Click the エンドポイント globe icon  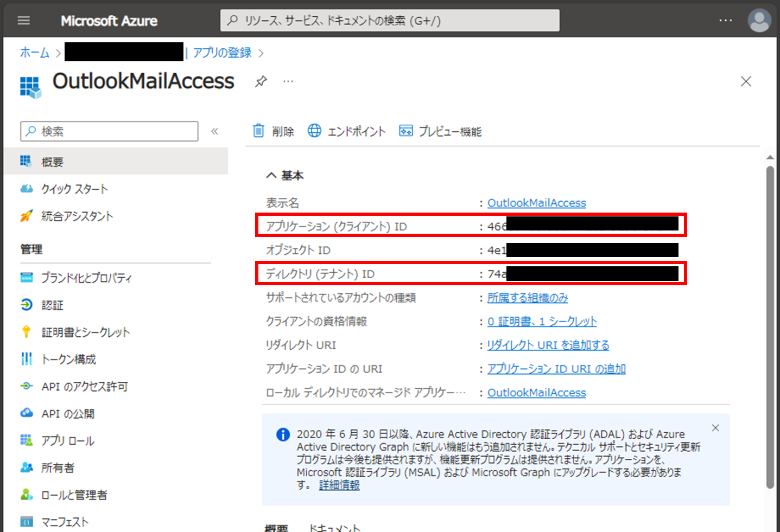pyautogui.click(x=314, y=131)
